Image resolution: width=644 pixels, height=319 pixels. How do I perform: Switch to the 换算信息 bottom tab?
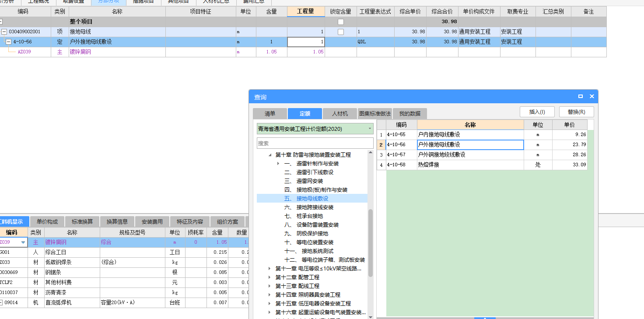pyautogui.click(x=117, y=221)
